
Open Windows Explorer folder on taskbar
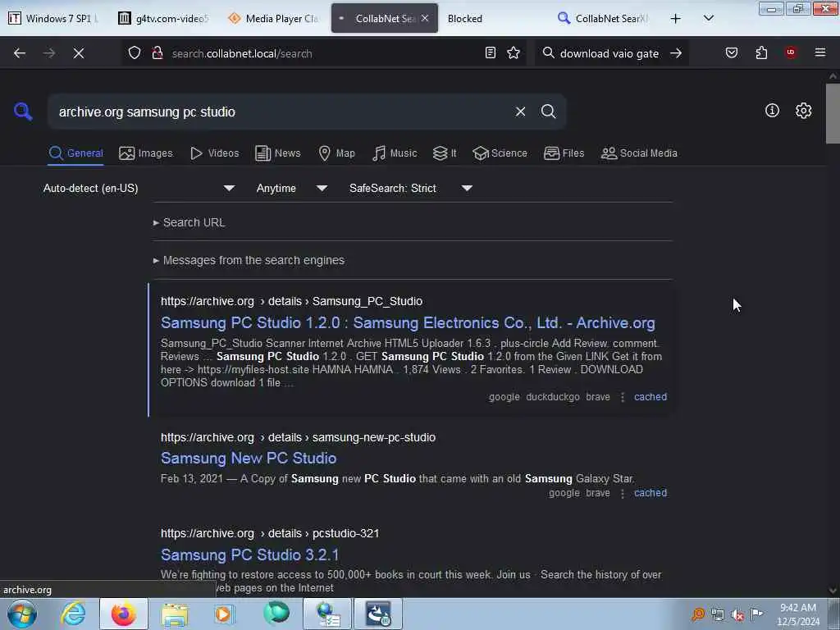pos(175,614)
